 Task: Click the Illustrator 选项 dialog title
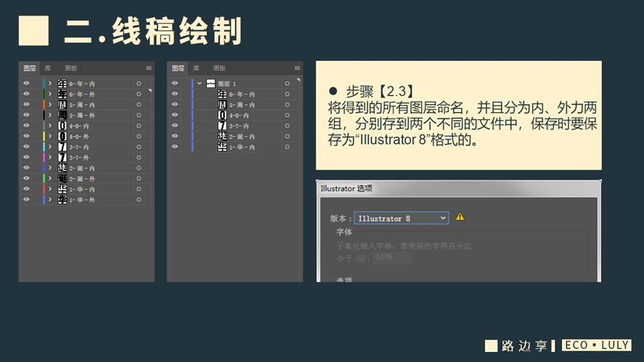click(x=346, y=188)
